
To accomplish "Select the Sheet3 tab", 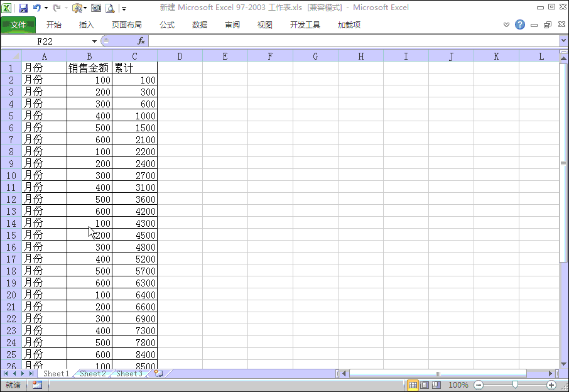I will (x=129, y=374).
